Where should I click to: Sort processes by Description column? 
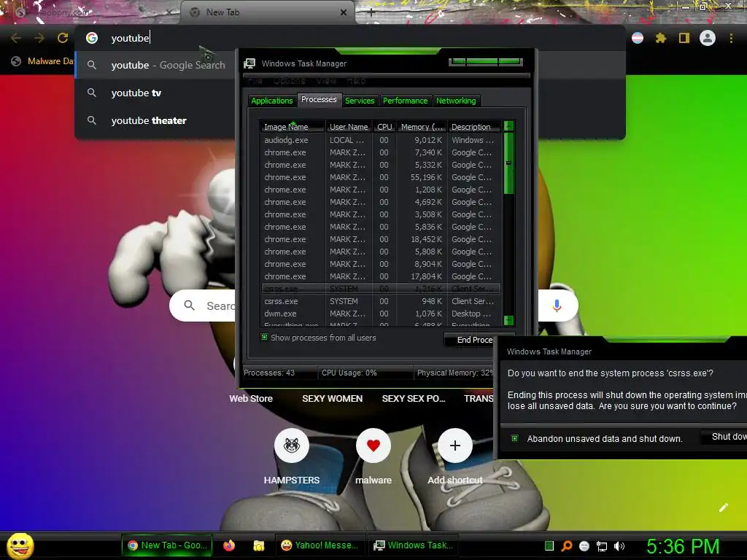[474, 127]
